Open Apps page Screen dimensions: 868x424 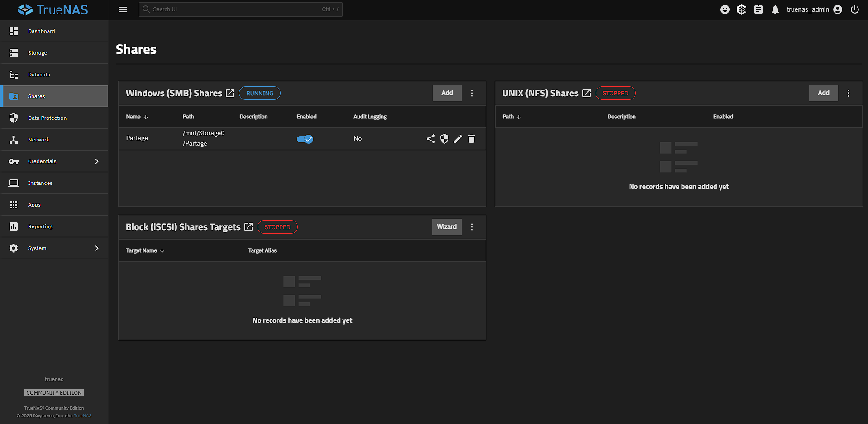point(54,205)
